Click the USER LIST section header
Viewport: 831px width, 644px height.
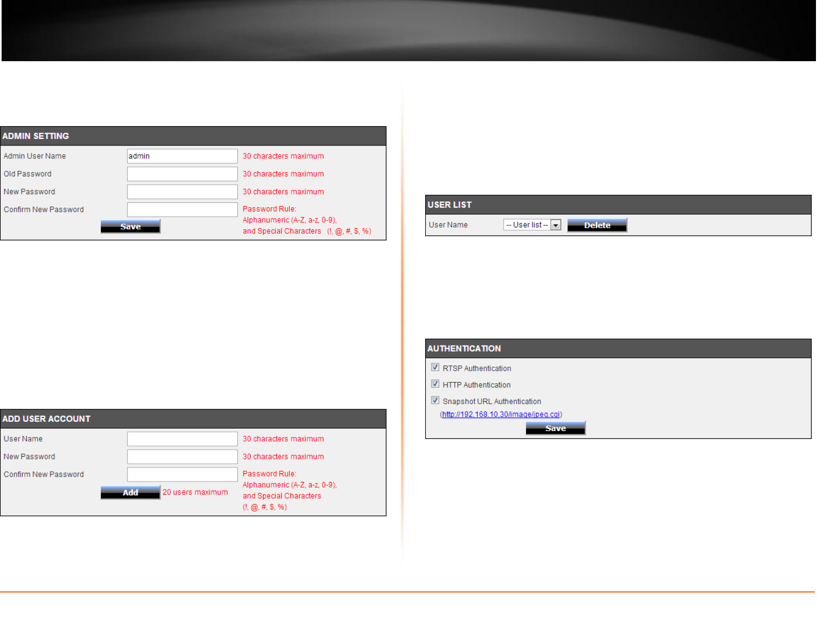pos(618,205)
